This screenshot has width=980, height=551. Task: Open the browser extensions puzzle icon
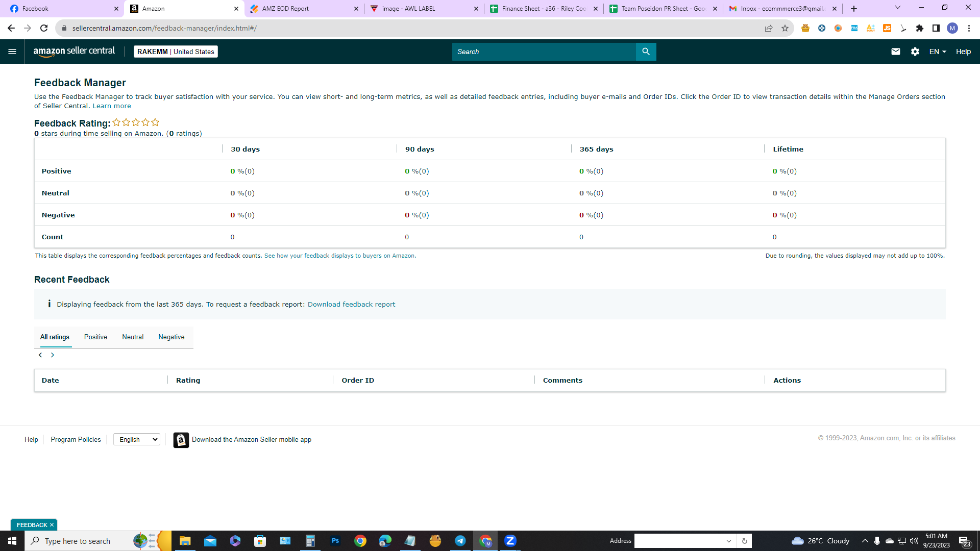(920, 28)
